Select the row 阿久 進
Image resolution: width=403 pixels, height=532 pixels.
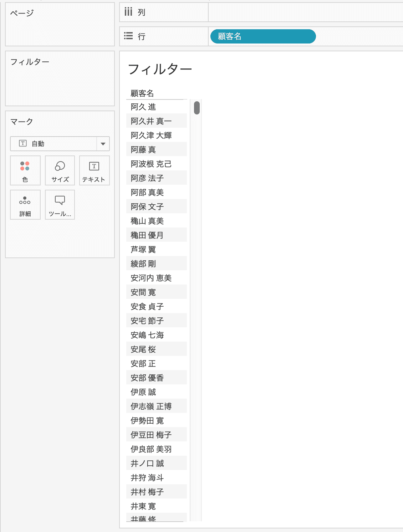point(157,107)
